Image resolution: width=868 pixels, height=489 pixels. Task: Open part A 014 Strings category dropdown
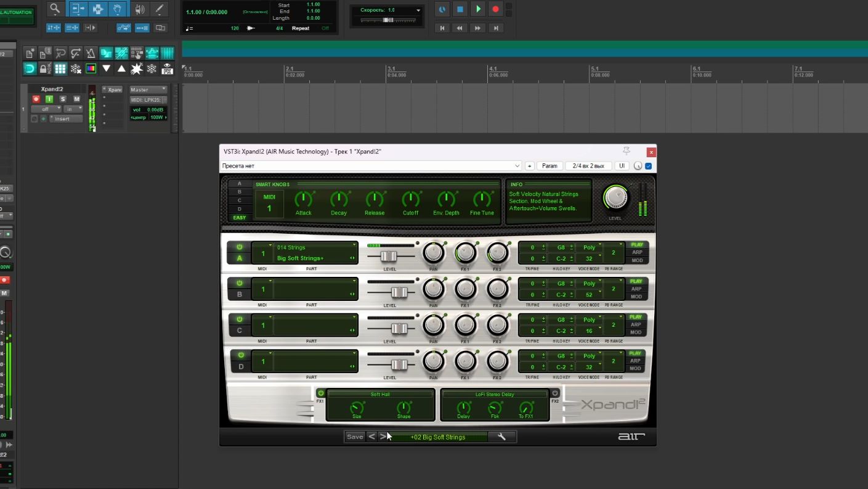click(315, 247)
